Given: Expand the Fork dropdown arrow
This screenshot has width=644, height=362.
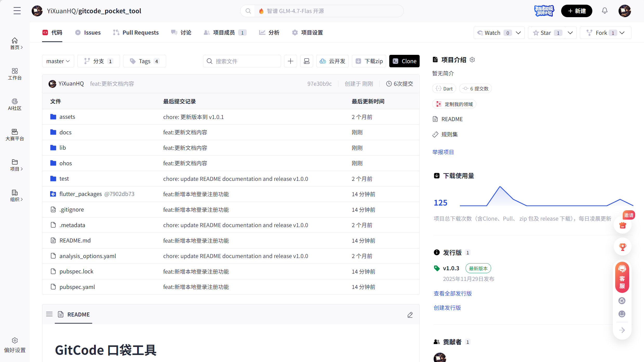Looking at the screenshot, I should (622, 33).
